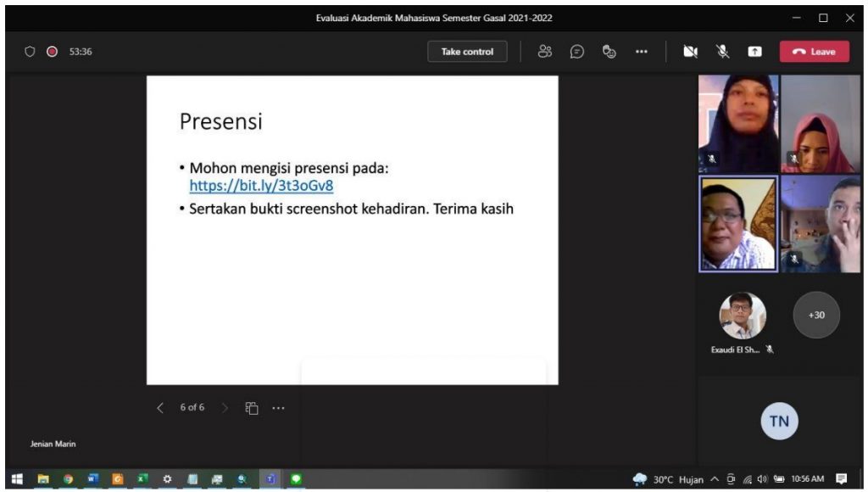868x492 pixels.
Task: Open Microsoft Teams from the taskbar
Action: pos(270,479)
